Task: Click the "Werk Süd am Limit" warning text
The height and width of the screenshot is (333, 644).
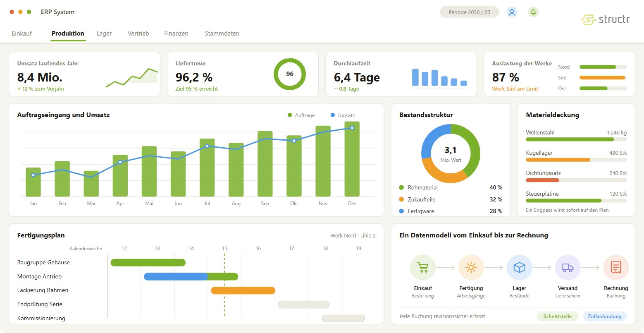Action: [x=515, y=89]
